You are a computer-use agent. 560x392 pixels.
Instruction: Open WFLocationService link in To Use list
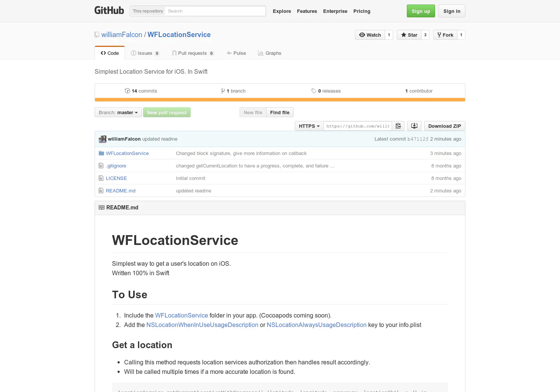pos(181,315)
